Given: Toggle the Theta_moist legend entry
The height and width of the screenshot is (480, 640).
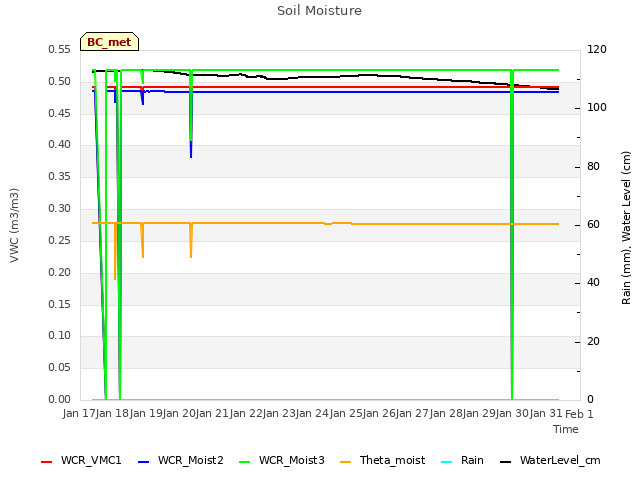Looking at the screenshot, I should (382, 460).
